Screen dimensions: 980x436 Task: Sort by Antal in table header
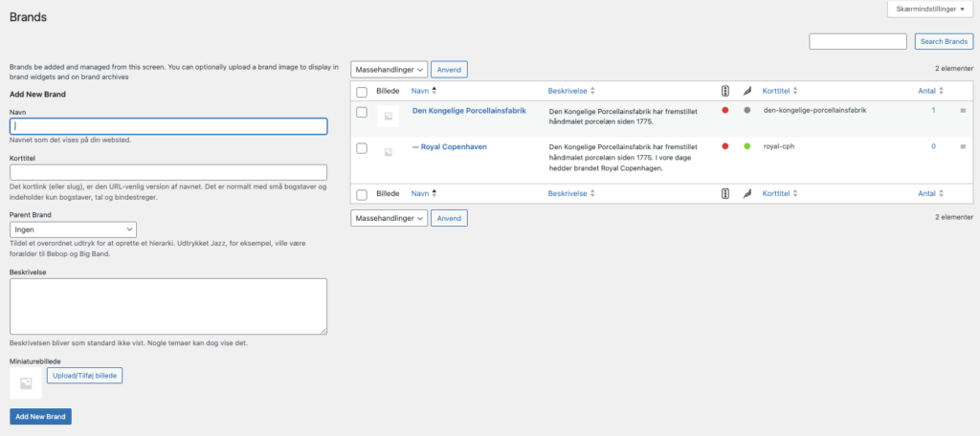pos(930,91)
